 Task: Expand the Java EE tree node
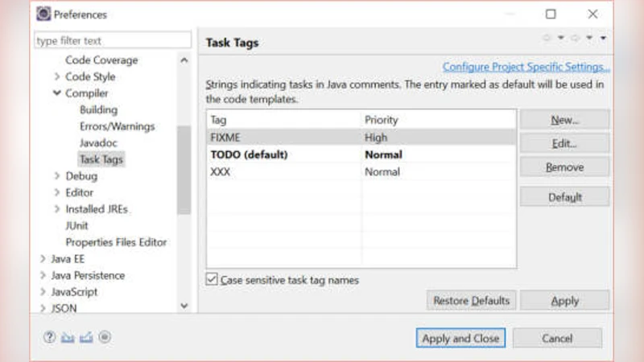coord(43,259)
